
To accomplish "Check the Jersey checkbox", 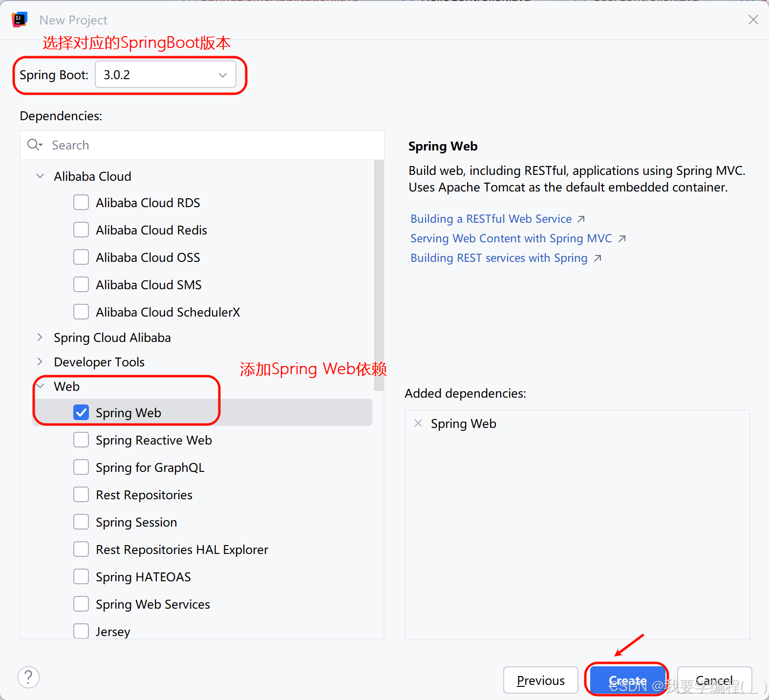I will pyautogui.click(x=81, y=631).
